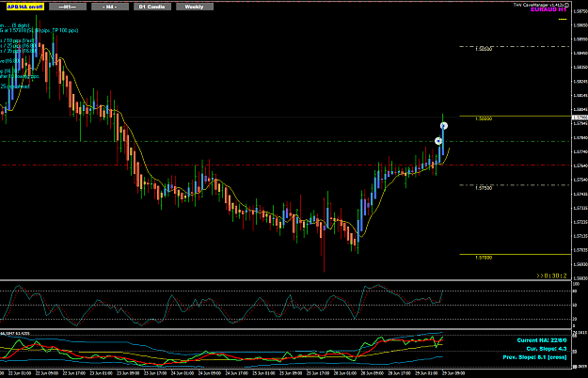The height and width of the screenshot is (378, 588).
Task: Click the highlighted current price on the price axis
Action: click(x=580, y=118)
